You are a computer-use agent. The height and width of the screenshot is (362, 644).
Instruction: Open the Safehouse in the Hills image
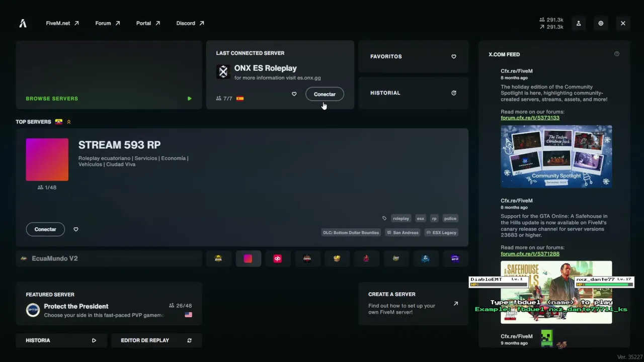(556, 292)
